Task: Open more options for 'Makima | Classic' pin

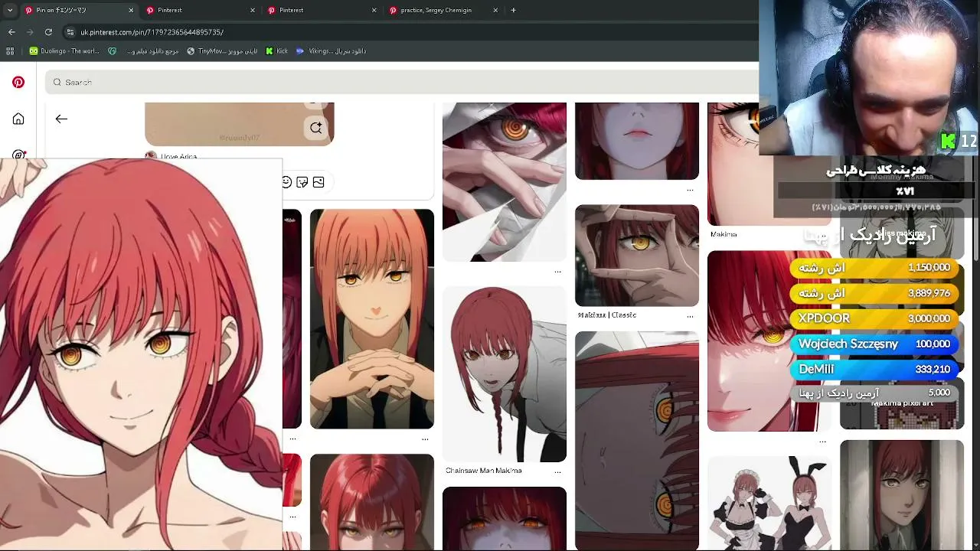Action: coord(690,315)
